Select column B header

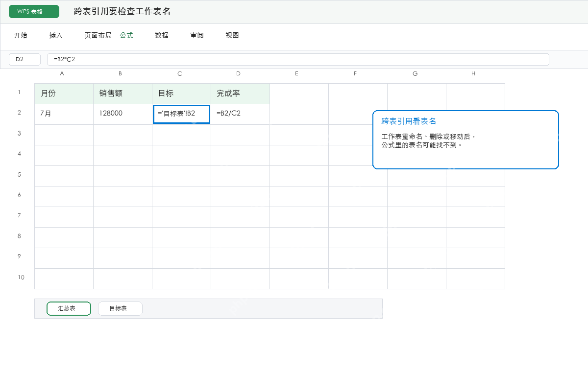(120, 73)
